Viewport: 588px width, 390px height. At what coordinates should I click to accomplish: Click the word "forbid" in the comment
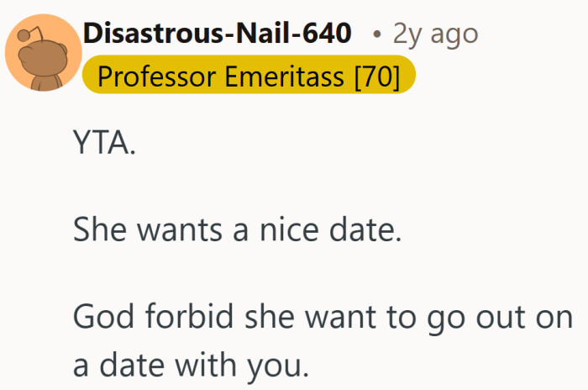pos(192,316)
